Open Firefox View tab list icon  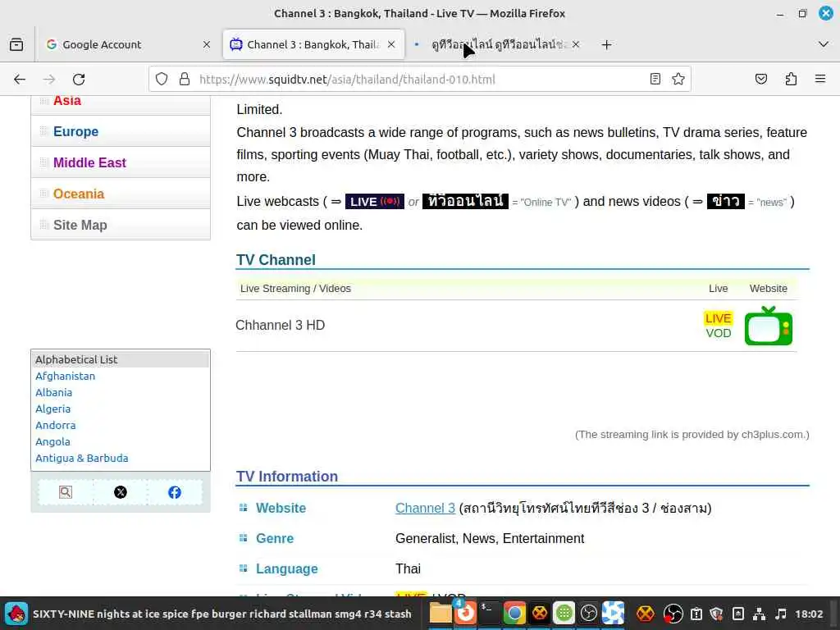pyautogui.click(x=16, y=44)
